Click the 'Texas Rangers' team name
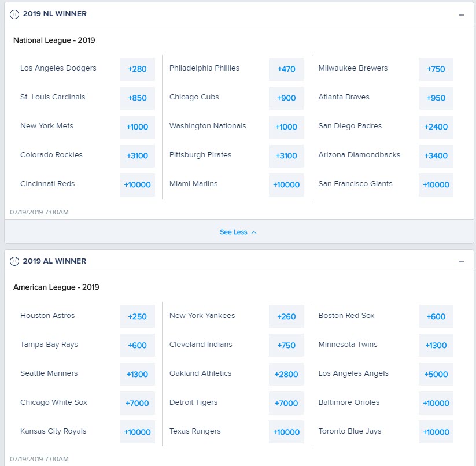Viewport: 476px width, 466px height. point(195,431)
